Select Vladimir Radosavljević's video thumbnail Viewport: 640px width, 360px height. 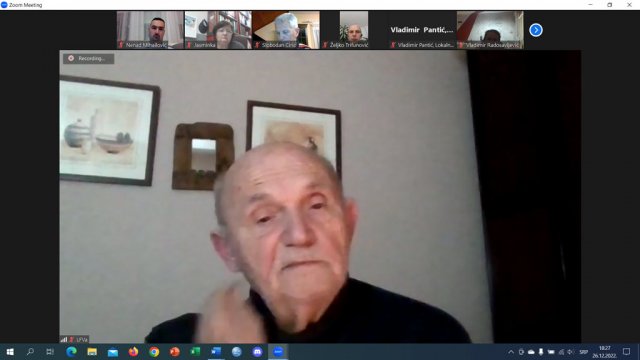click(x=490, y=30)
